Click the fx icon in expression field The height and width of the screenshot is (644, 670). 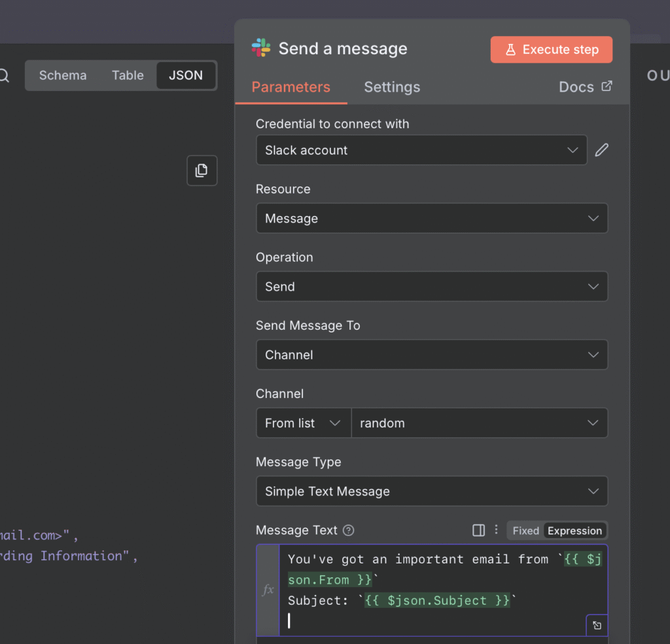pos(268,590)
